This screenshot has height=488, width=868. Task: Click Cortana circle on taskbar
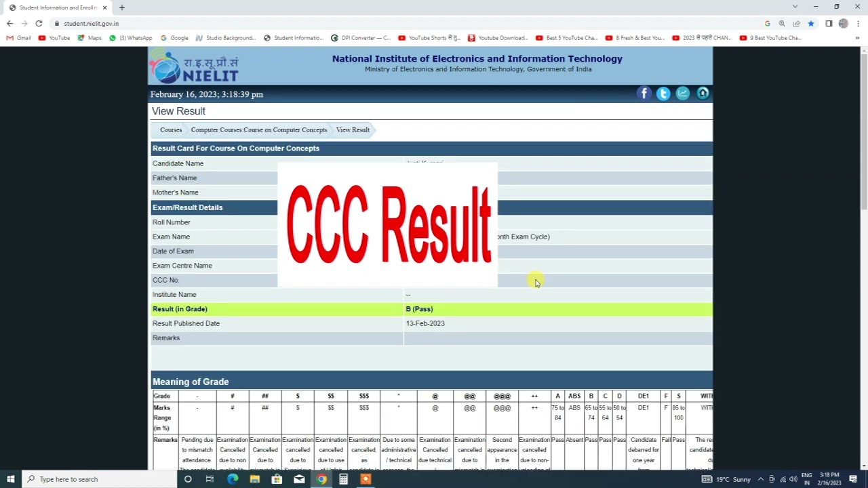coord(188,479)
